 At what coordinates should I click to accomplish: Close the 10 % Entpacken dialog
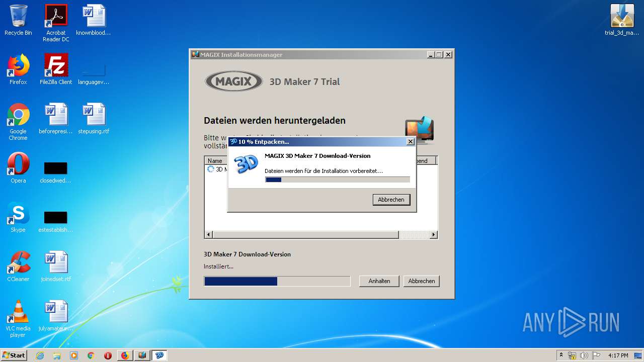(x=411, y=142)
